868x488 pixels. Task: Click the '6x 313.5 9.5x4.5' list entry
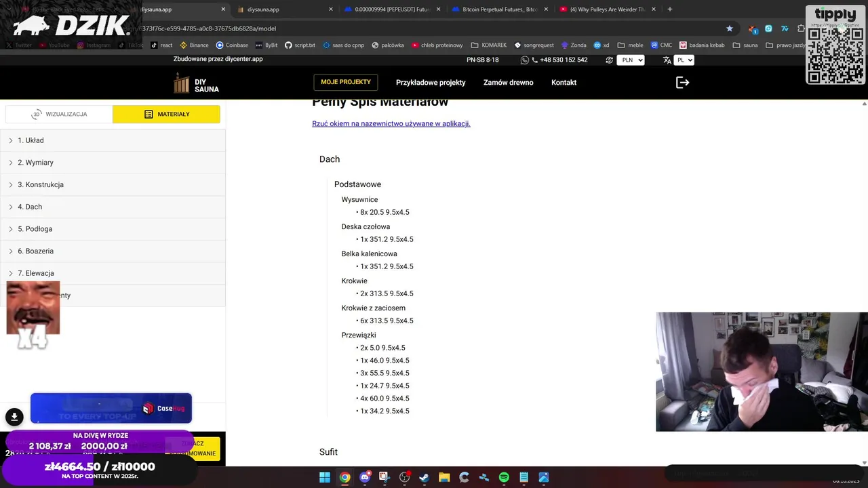[387, 321]
